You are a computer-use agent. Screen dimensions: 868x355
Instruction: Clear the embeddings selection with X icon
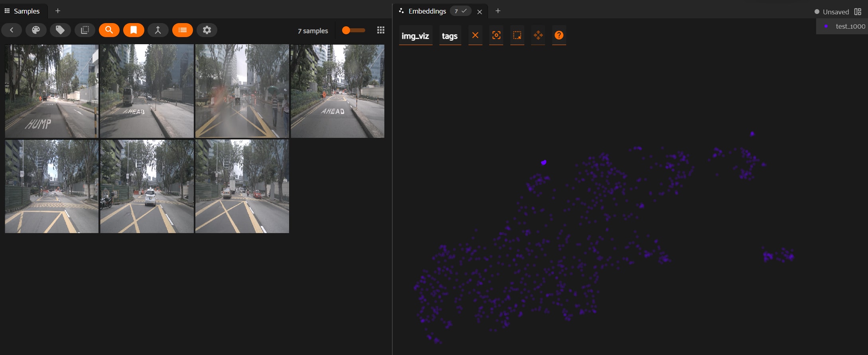point(475,35)
